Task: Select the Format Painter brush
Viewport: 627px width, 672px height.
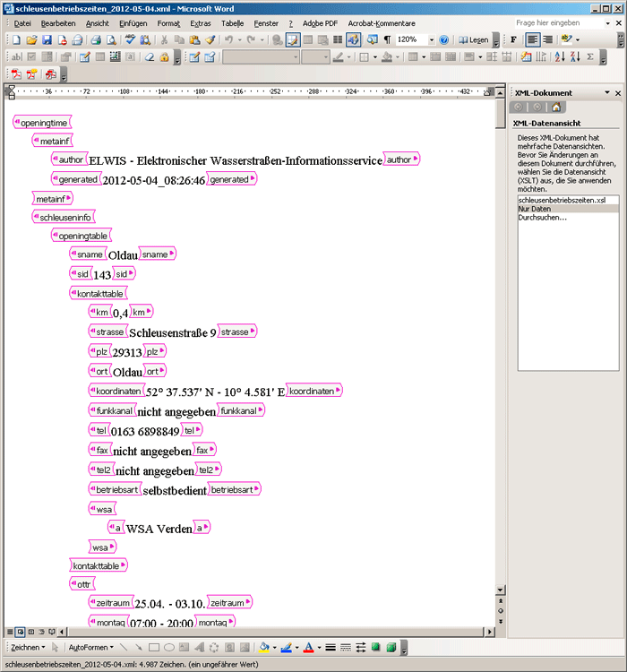Action: coord(210,39)
